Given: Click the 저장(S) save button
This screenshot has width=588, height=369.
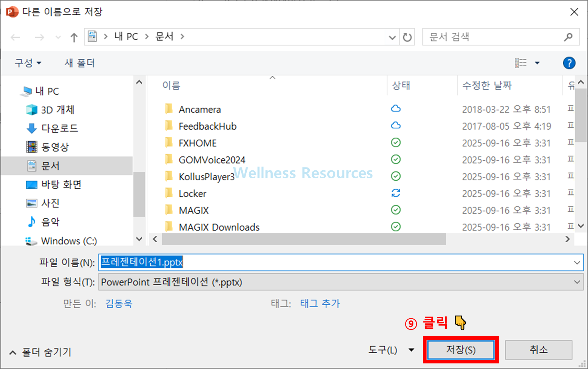Looking at the screenshot, I should tap(461, 350).
